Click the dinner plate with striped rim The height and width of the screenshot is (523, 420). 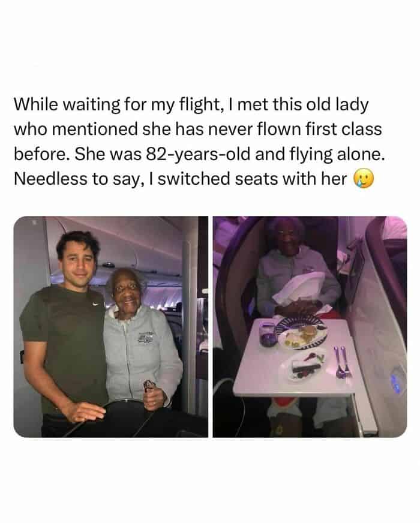[301, 333]
